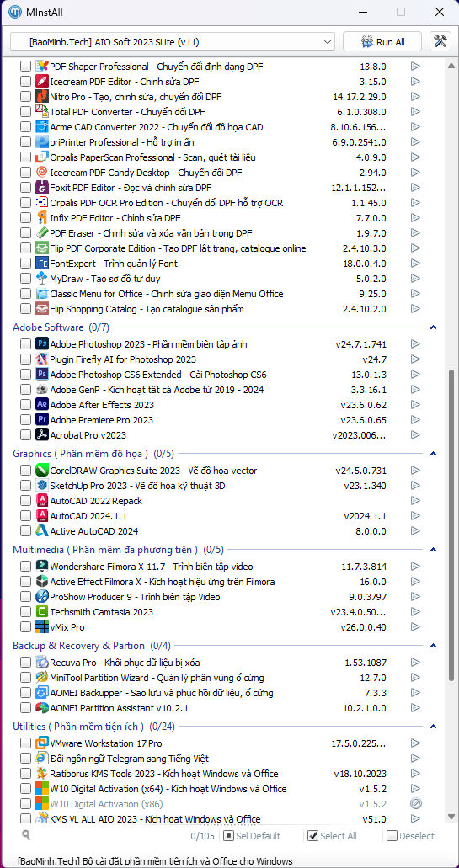Image resolution: width=459 pixels, height=868 pixels.
Task: Collapse the Utilities group
Action: tap(434, 727)
